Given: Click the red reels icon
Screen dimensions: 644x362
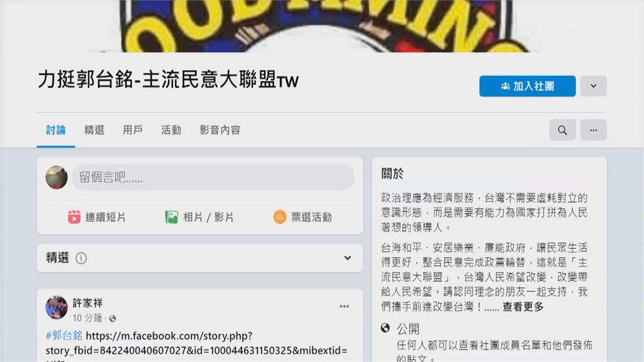Looking at the screenshot, I should point(74,217).
